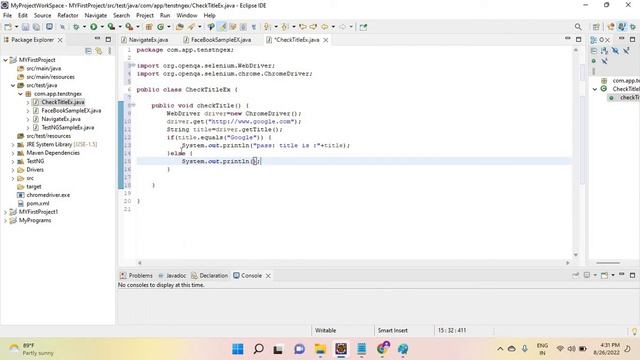Click the New file wizard toolbar icon
Viewport: 640px width, 360px height.
pos(8,27)
